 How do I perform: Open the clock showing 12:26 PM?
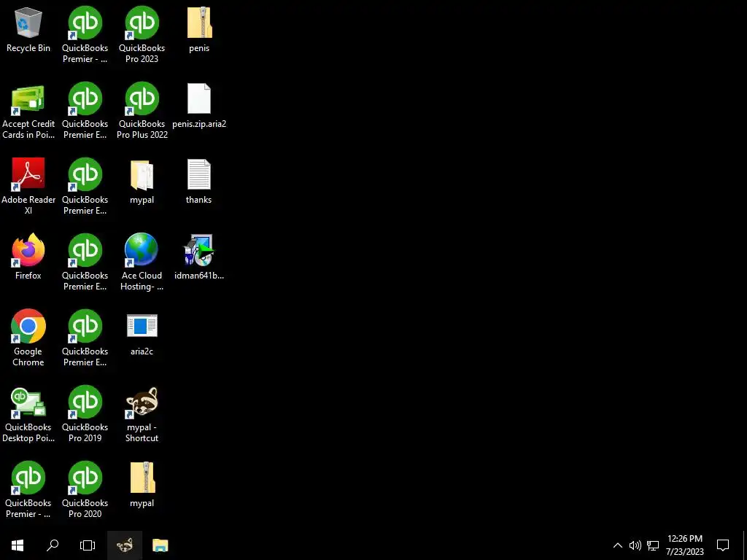click(x=684, y=545)
